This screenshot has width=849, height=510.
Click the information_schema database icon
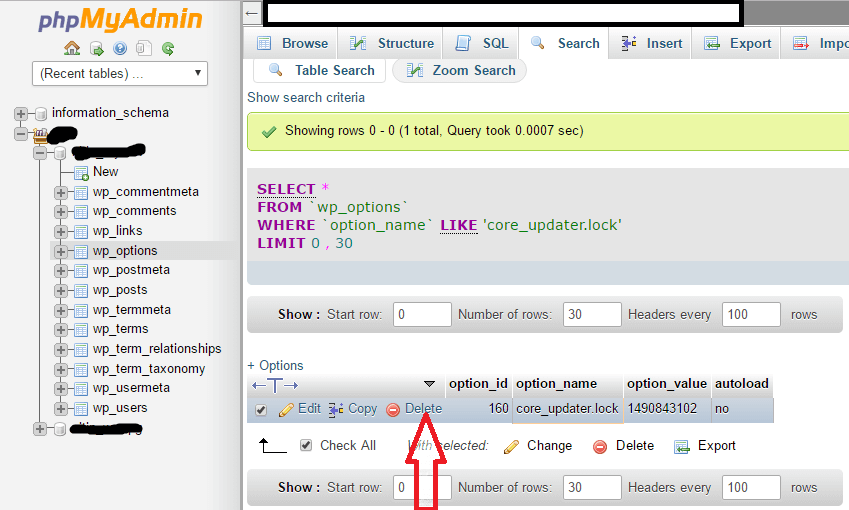41,114
